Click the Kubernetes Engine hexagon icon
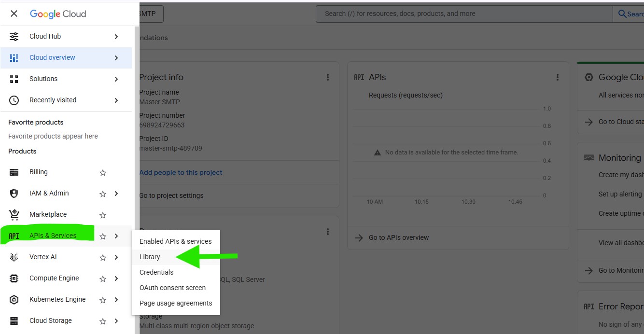644x334 pixels. [x=14, y=300]
